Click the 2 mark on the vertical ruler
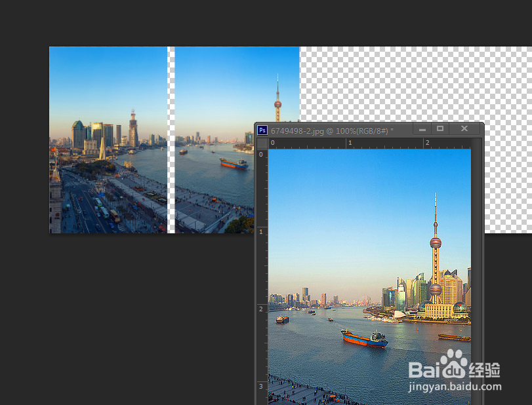Screen dimensions: 532x405 (260, 308)
